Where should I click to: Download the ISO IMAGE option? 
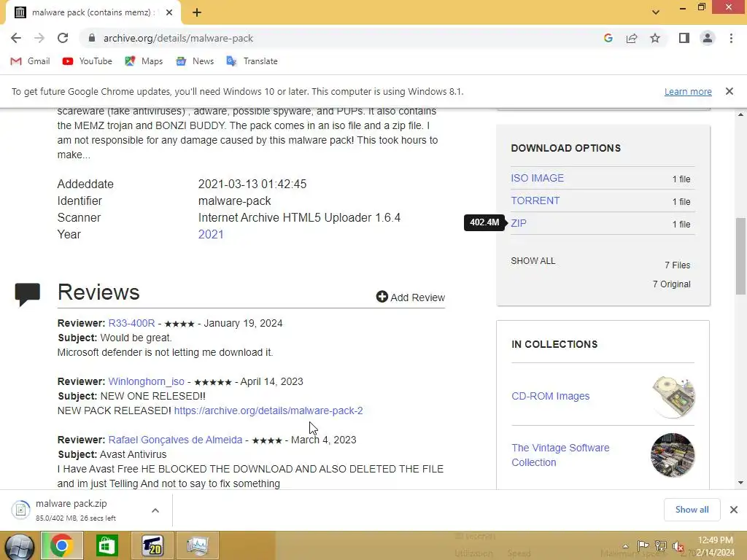pyautogui.click(x=537, y=178)
